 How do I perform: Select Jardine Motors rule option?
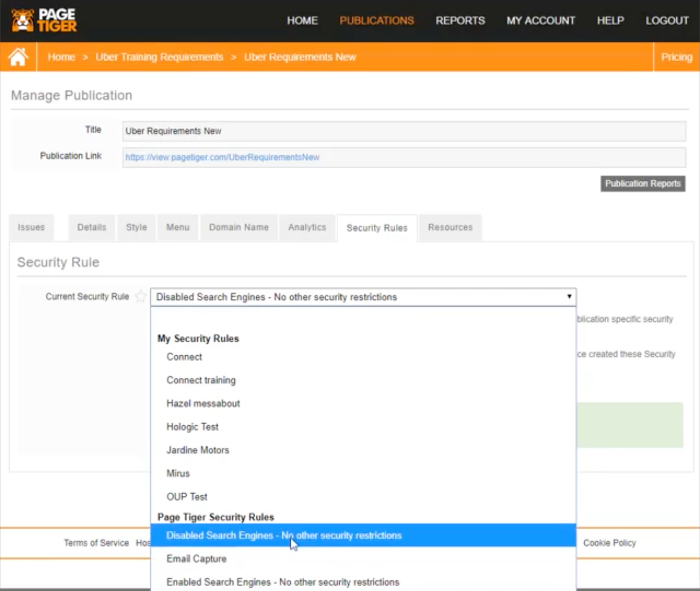(363, 450)
